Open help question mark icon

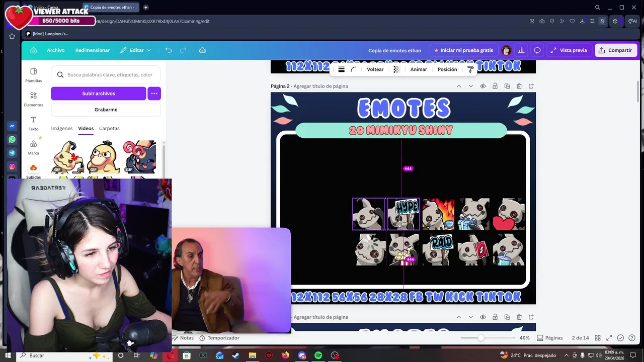632,338
